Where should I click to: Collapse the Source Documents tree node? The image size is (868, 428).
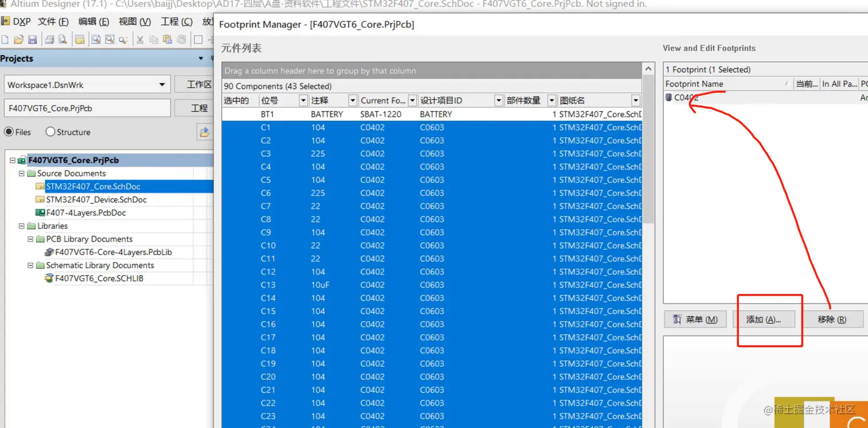click(x=22, y=173)
